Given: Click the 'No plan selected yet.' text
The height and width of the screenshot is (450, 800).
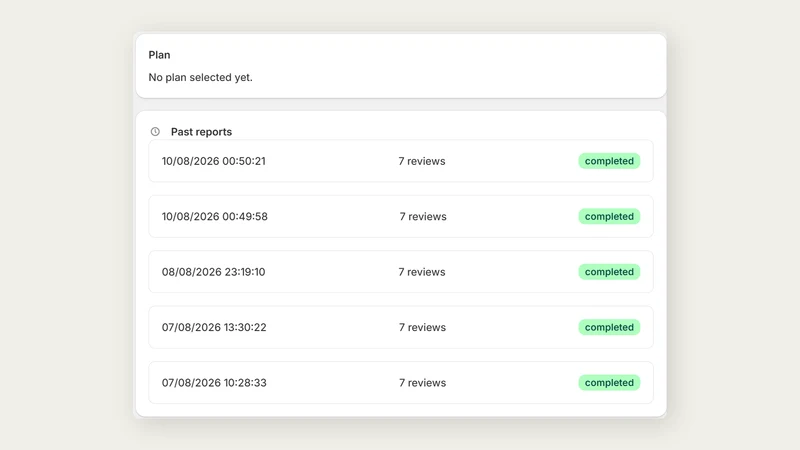Looking at the screenshot, I should [x=201, y=77].
